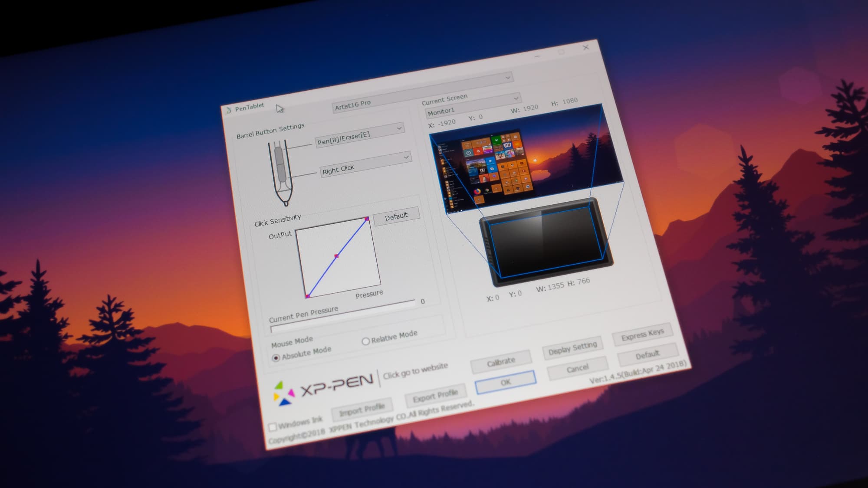Image resolution: width=868 pixels, height=488 pixels.
Task: Click the 'Click Sensitivity' label
Action: [x=278, y=220]
